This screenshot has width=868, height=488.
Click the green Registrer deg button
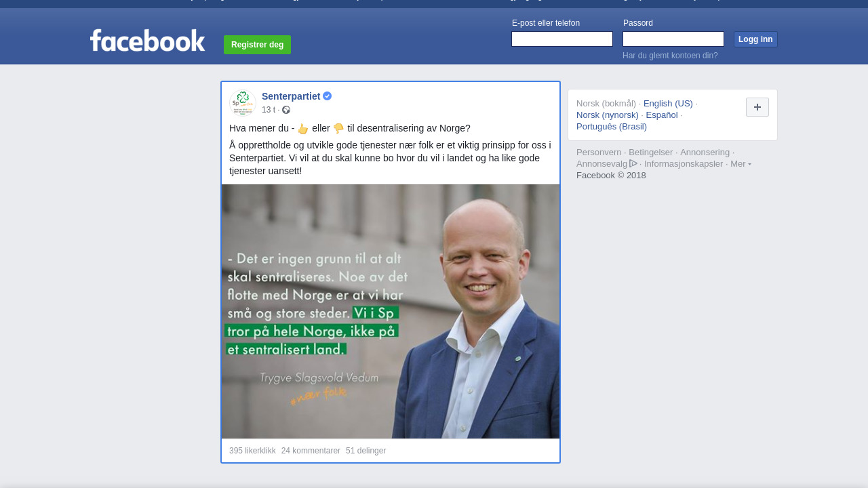pyautogui.click(x=257, y=45)
